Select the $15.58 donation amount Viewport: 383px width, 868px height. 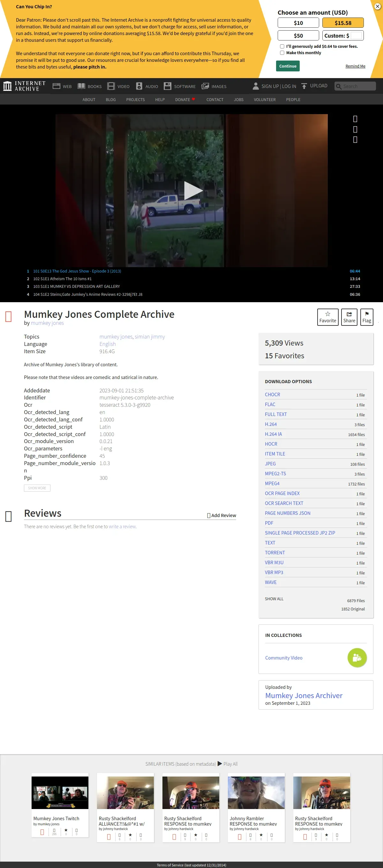pos(343,23)
